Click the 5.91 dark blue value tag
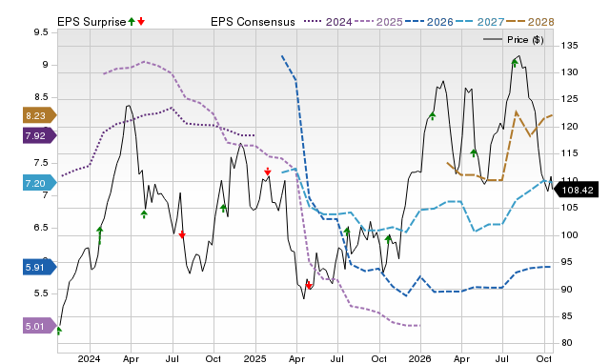This screenshot has height=364, width=610. (40, 267)
